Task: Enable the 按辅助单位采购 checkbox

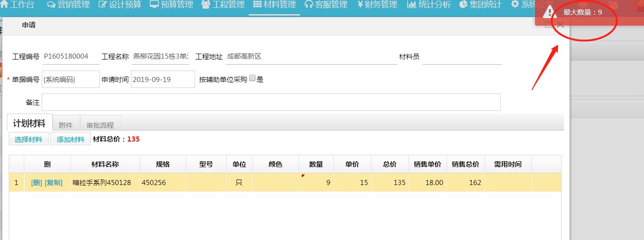Action: [x=252, y=79]
